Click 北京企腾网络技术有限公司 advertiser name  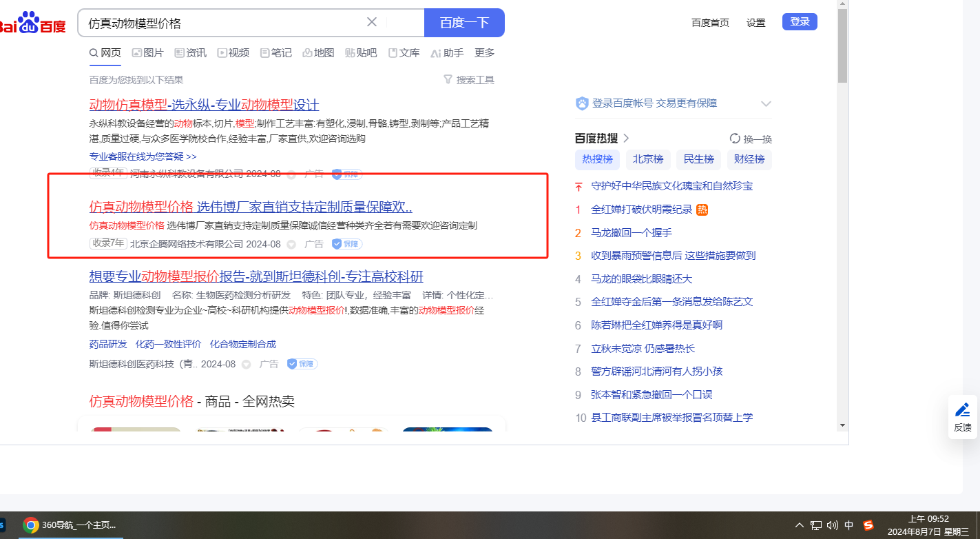(187, 244)
